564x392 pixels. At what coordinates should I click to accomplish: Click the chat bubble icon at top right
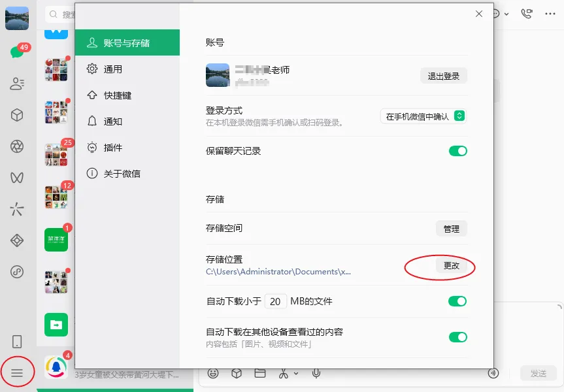[497, 14]
